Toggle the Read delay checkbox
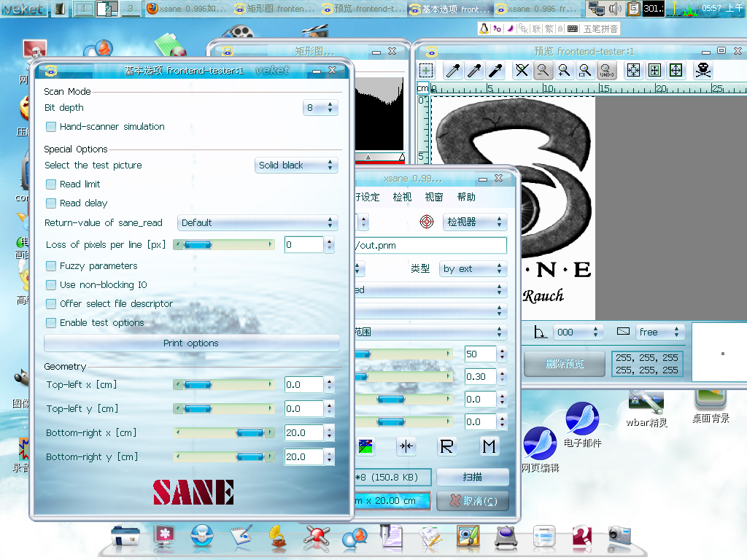 pyautogui.click(x=51, y=203)
